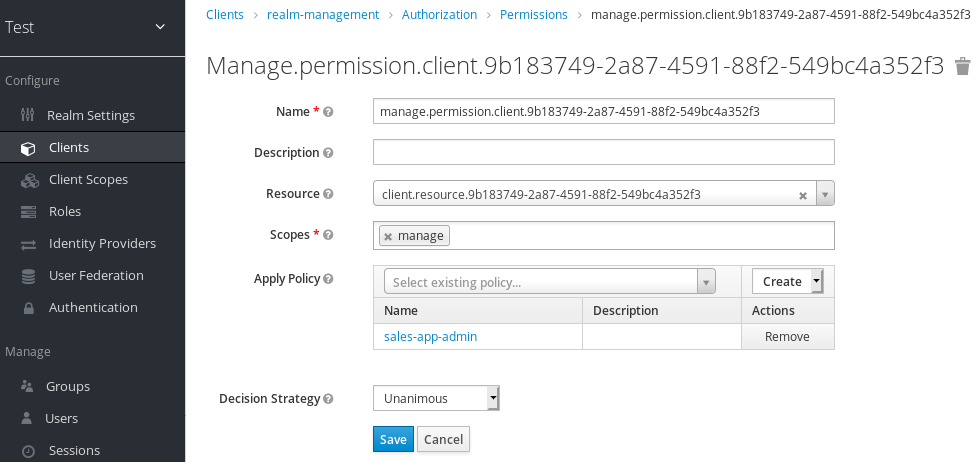Screen dimensions: 978x462
Task: Open Identity Providers in sidebar
Action: point(102,243)
